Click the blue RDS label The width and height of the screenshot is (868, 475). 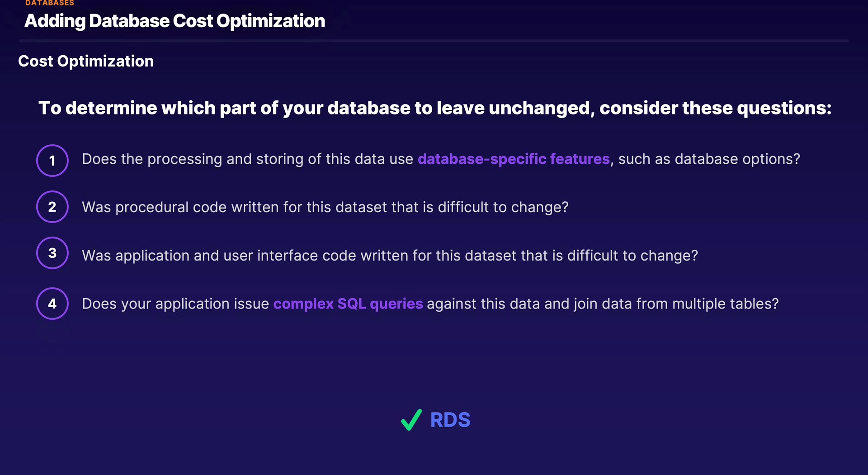[x=450, y=420]
